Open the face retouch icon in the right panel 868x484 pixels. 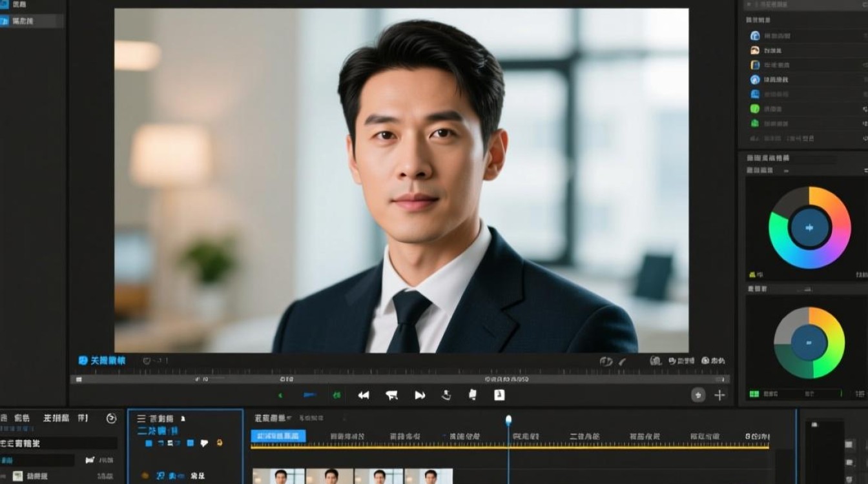(x=754, y=50)
